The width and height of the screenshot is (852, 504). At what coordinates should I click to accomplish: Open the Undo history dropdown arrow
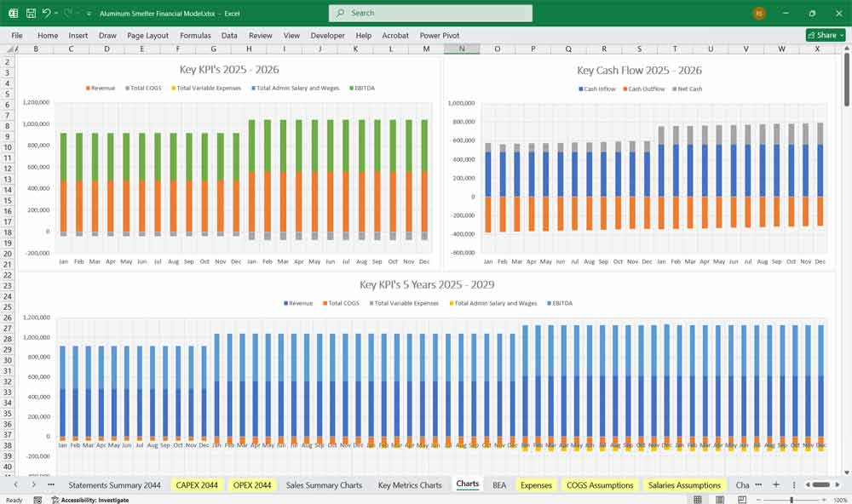55,13
